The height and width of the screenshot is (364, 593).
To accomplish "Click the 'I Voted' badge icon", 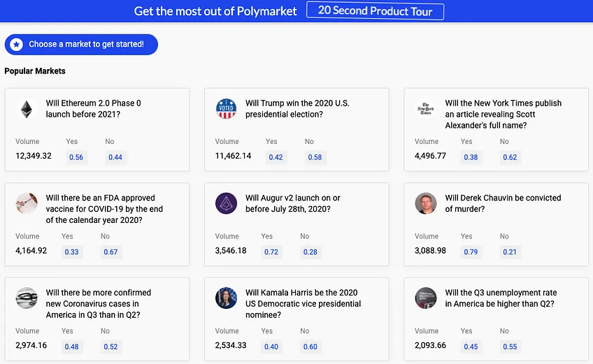I will point(226,109).
